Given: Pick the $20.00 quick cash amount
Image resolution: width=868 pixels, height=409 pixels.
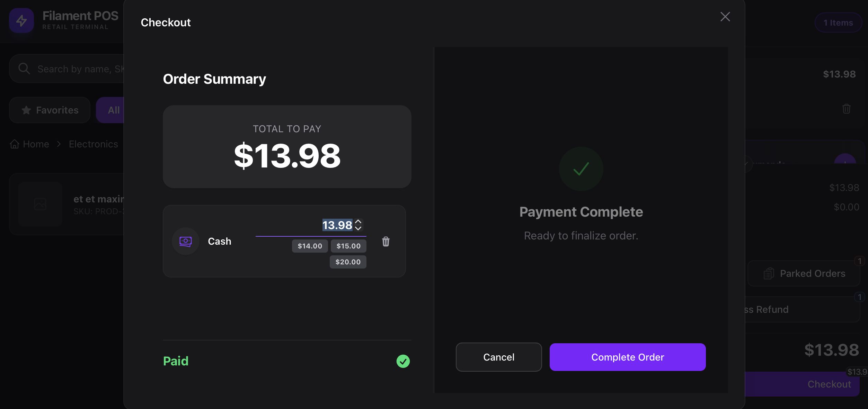Looking at the screenshot, I should pyautogui.click(x=348, y=262).
